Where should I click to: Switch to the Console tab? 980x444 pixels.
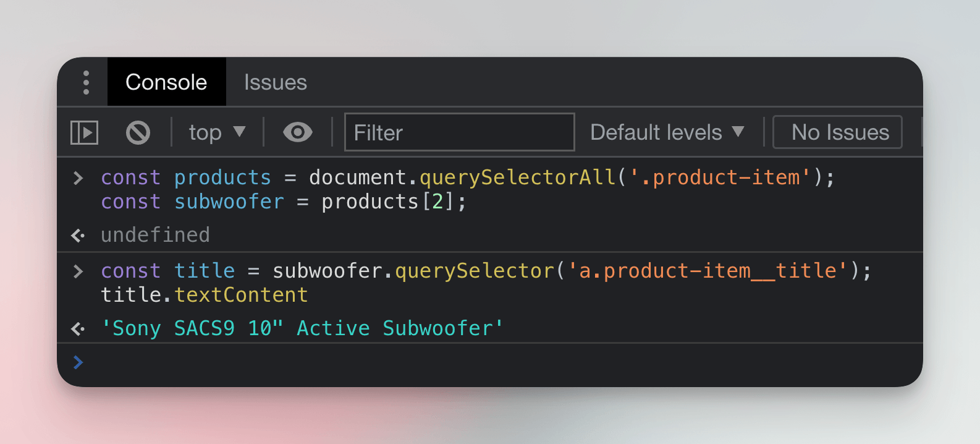click(166, 82)
